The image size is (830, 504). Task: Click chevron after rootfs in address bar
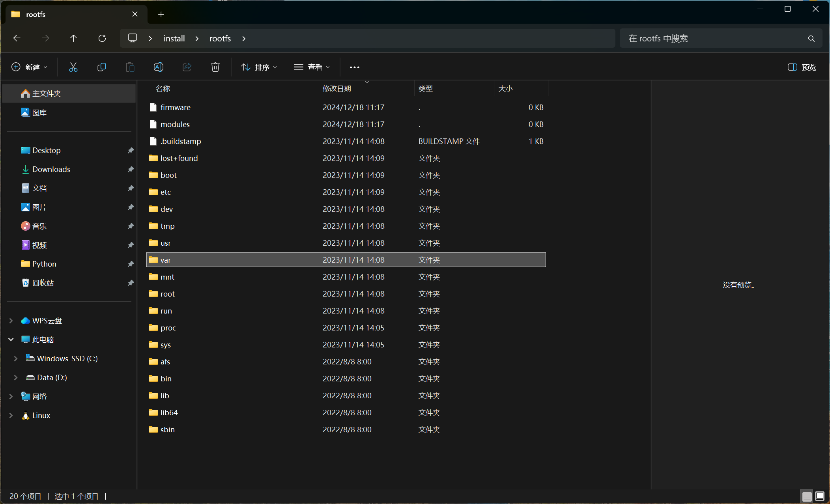(244, 38)
